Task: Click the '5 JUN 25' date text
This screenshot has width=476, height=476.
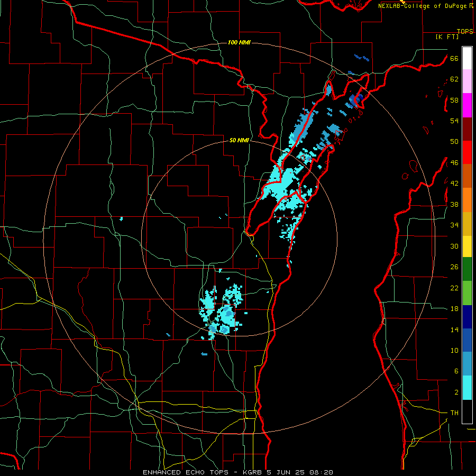Action: coord(286,472)
